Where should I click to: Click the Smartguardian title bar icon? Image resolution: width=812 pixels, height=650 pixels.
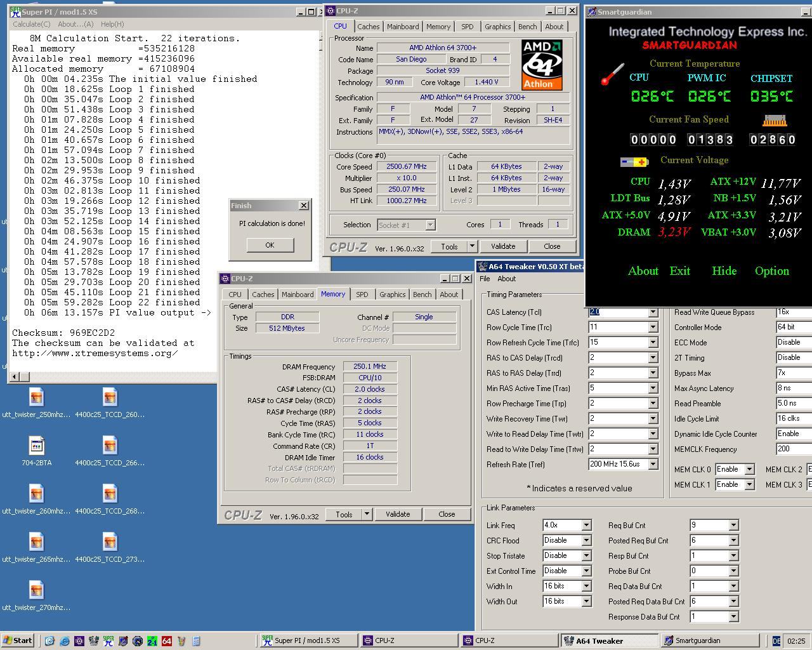click(591, 11)
